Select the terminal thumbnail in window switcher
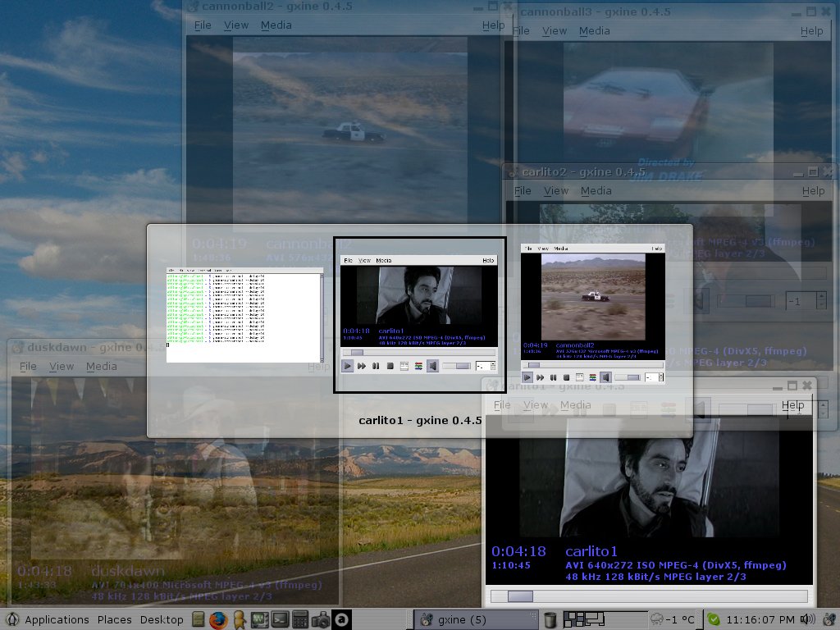 [x=244, y=315]
